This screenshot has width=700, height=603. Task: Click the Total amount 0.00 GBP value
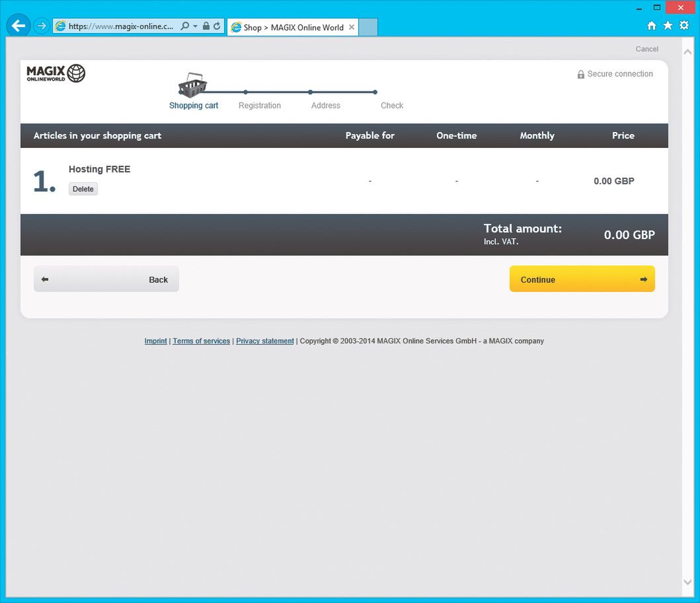[629, 235]
